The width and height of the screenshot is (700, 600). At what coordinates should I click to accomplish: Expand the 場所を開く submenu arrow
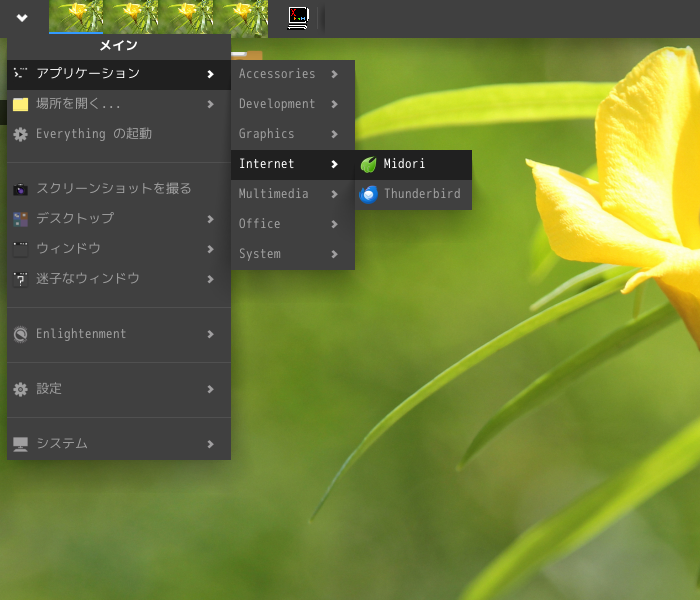[211, 104]
